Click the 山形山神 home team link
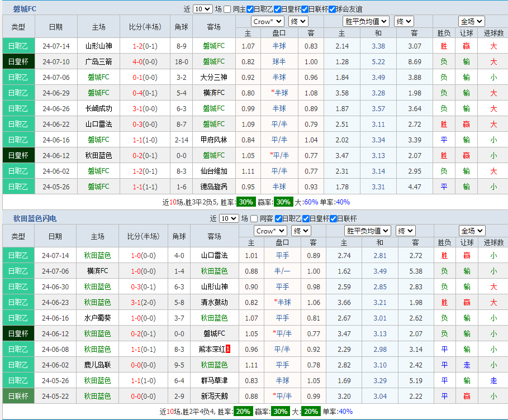Viewport: 508px width, 420px height. [x=98, y=45]
